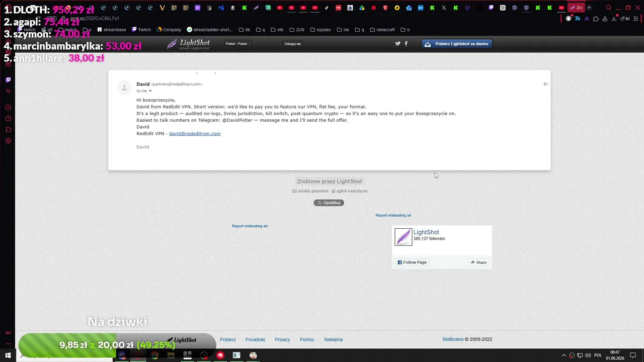Expand the szpoko bookmark folder
The width and height of the screenshot is (644, 362).
click(320, 30)
